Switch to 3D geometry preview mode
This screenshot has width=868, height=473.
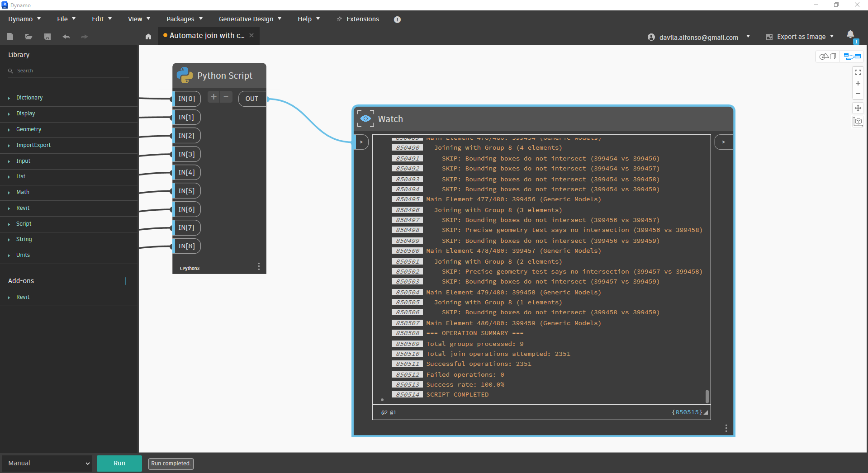click(828, 57)
